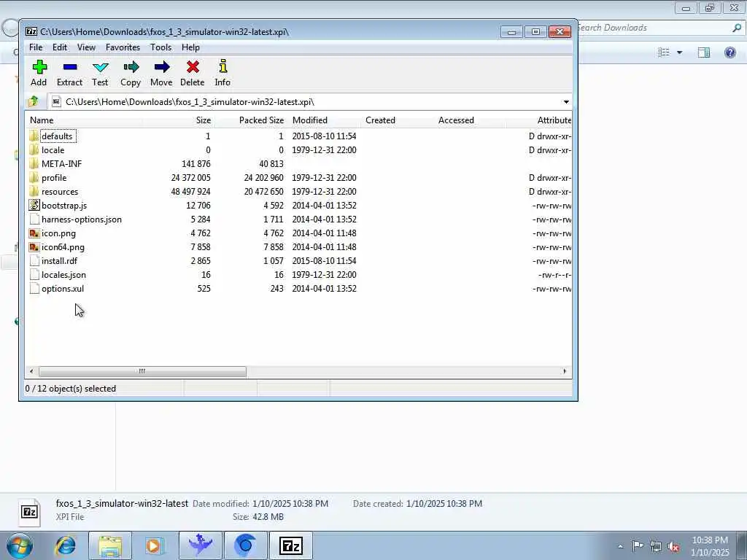Image resolution: width=747 pixels, height=560 pixels.
Task: Select the bootstrap.js script icon
Action: pos(34,205)
